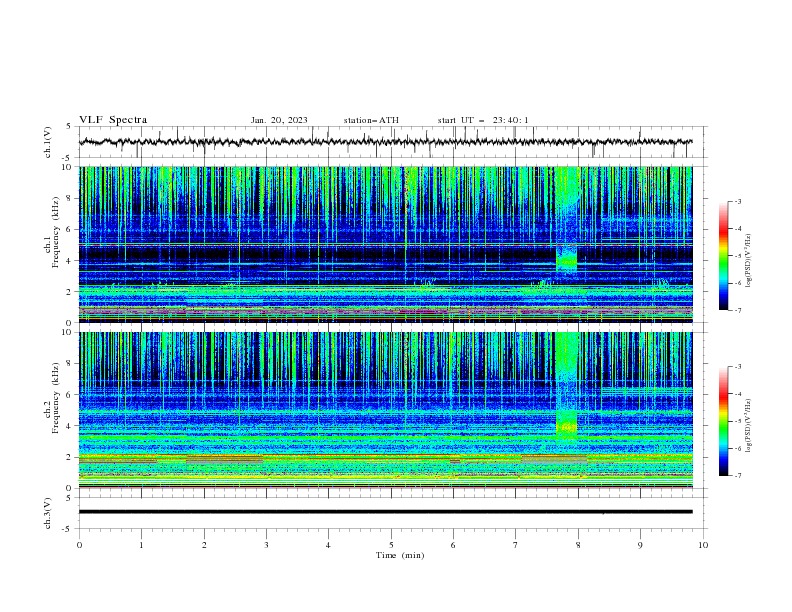Viewport: 792px width, 612px height.
Task: Click the "6" kHz tick on the ch.2 frequency axis
Action: [70, 395]
